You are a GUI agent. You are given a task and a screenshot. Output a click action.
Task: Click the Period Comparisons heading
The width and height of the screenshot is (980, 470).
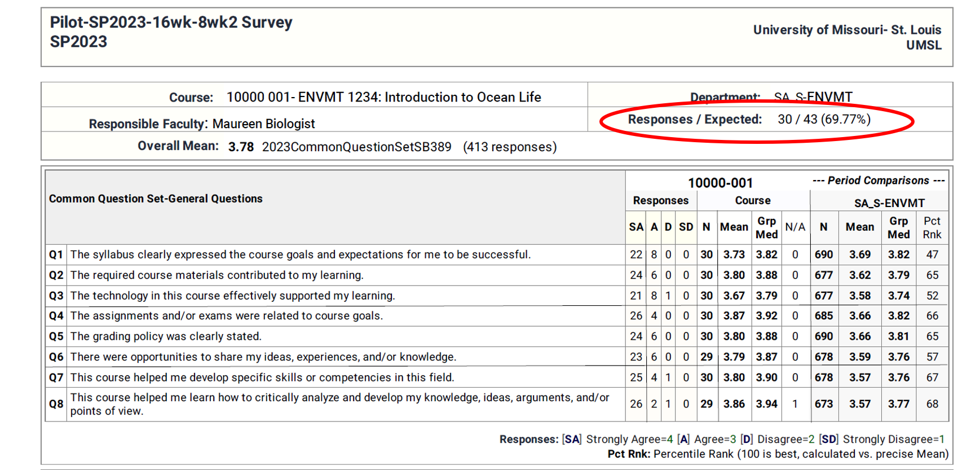[x=877, y=181]
